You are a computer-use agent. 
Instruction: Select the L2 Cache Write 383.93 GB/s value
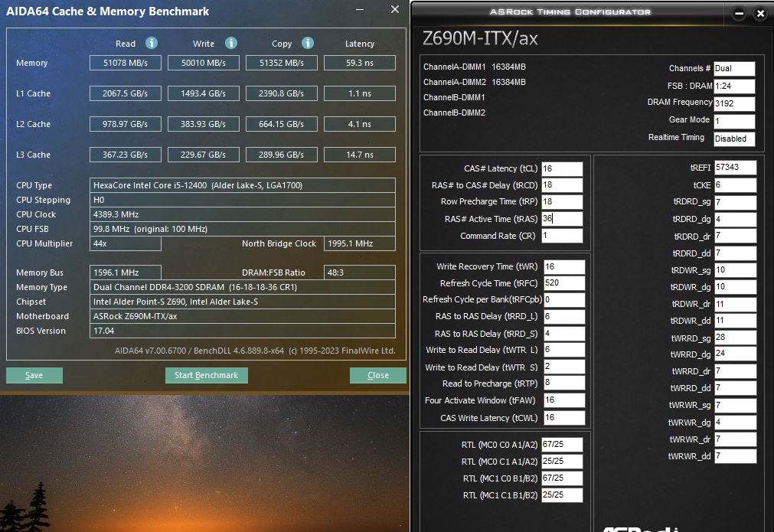204,124
